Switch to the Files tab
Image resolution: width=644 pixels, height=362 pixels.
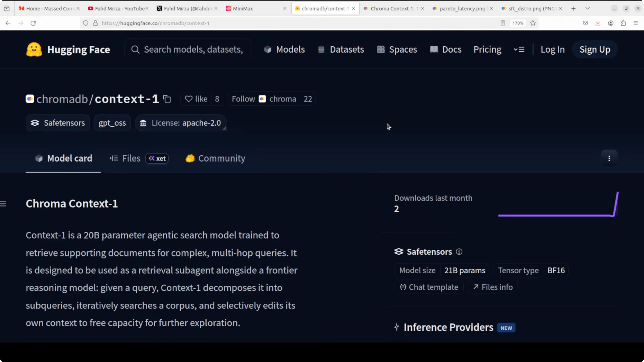pos(131,158)
